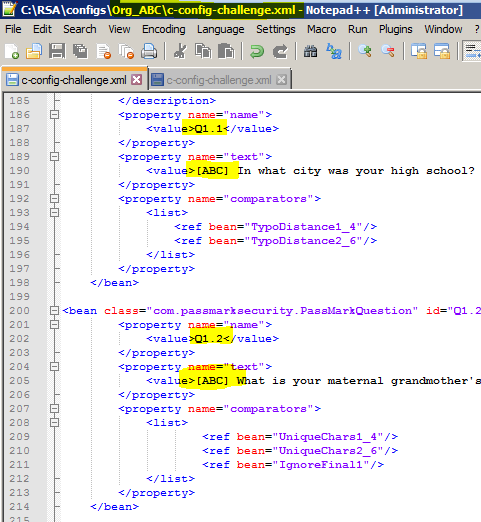Collapse the comparators fold at line 207

click(54, 409)
